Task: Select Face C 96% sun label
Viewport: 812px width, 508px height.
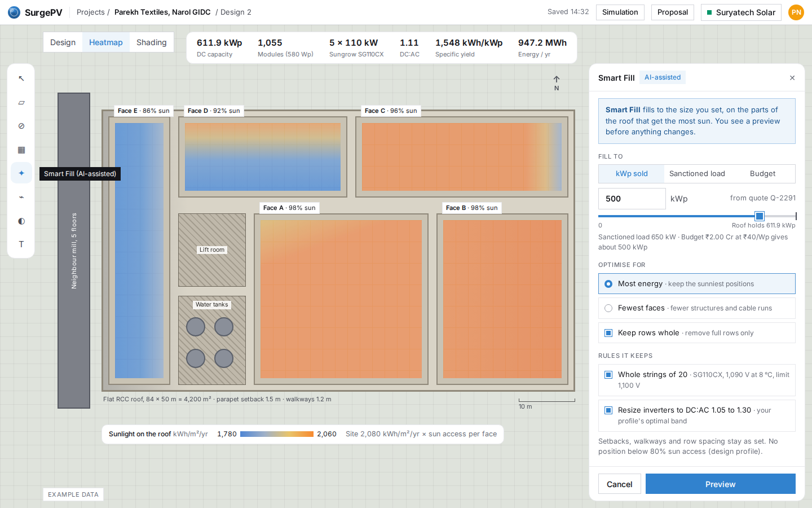Action: [x=391, y=111]
